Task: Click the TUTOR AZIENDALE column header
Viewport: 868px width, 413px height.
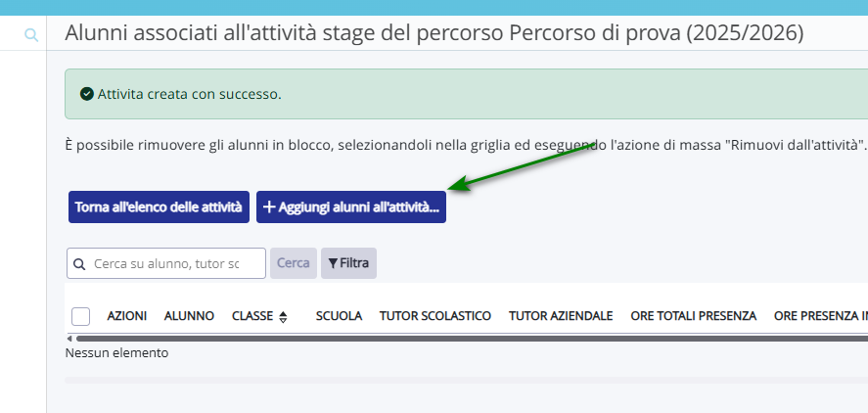Action: tap(561, 316)
